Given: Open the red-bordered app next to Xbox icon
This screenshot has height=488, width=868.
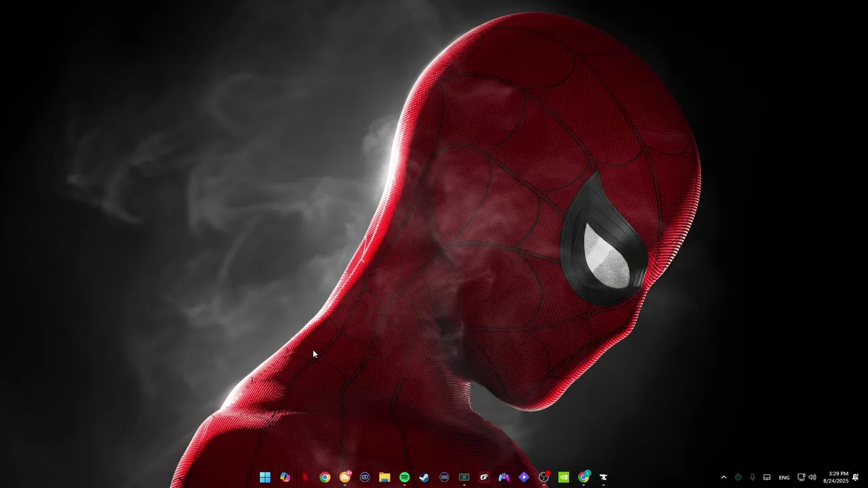Looking at the screenshot, I should [x=484, y=477].
